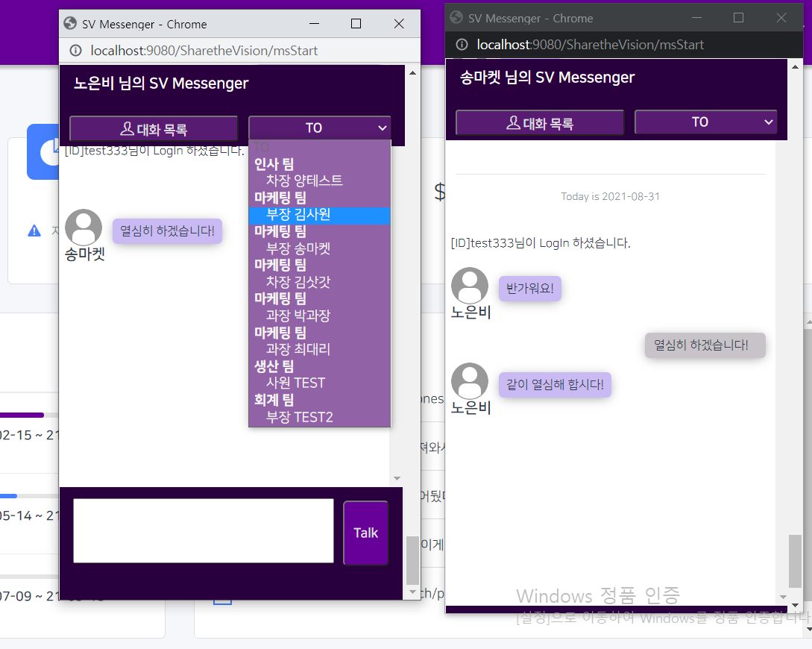Open 대화 목록 in 노은비's messenger
Image resolution: width=812 pixels, height=649 pixels.
click(154, 129)
